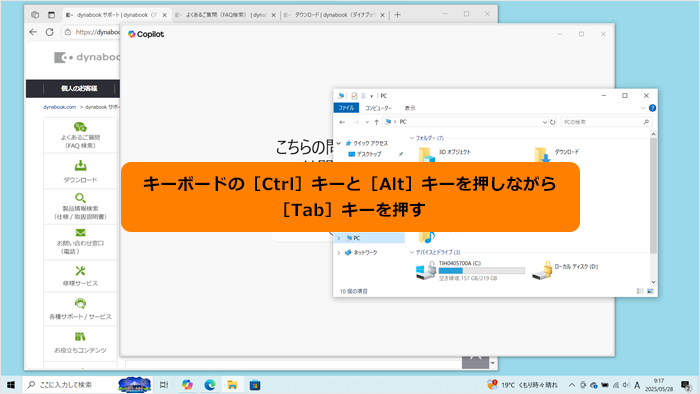Open Task View from taskbar
This screenshot has width=700, height=394.
(x=164, y=385)
